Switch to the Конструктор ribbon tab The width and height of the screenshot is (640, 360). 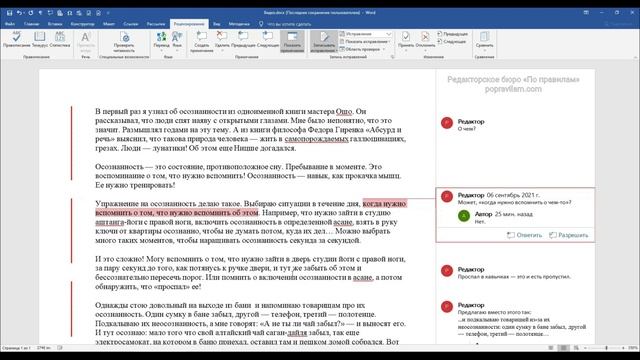(x=82, y=24)
